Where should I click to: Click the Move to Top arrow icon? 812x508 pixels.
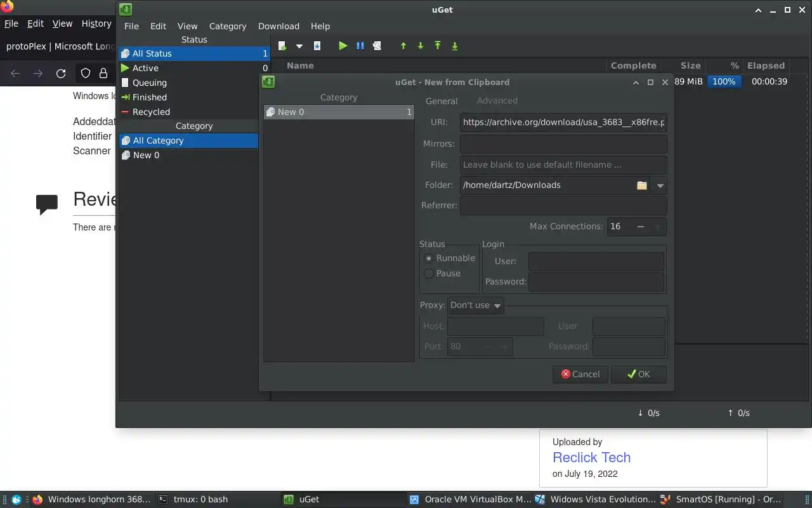click(x=438, y=46)
